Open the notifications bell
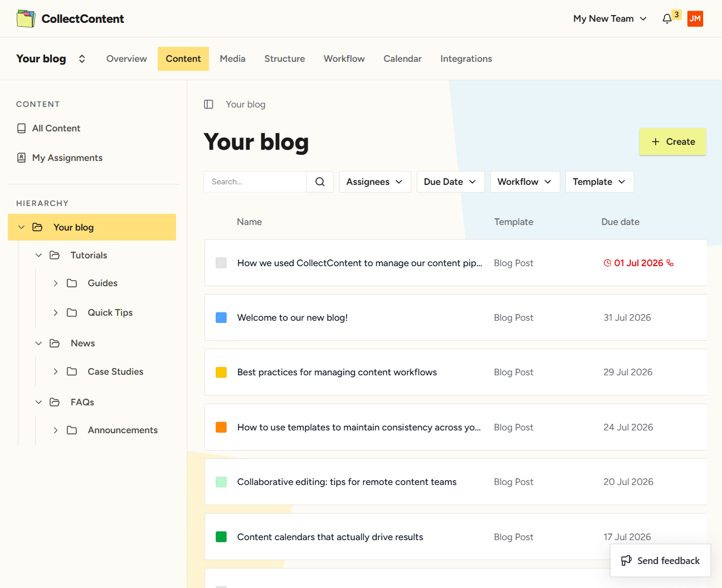This screenshot has height=588, width=722. [x=667, y=19]
